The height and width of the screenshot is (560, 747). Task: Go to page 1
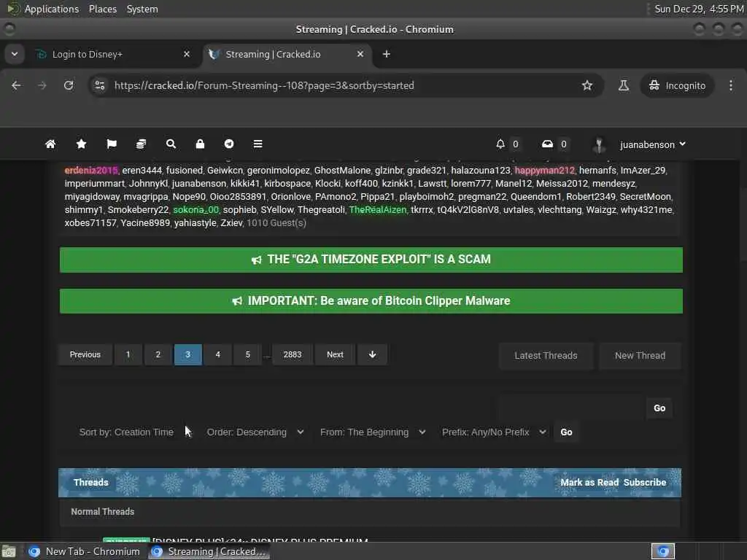point(128,354)
